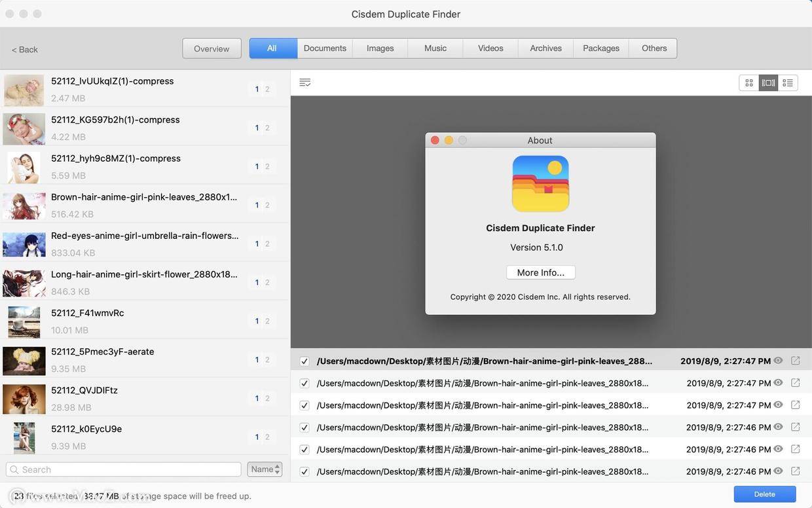
Task: Toggle copy 1 of 52112_F41wmvRc
Action: tap(257, 321)
